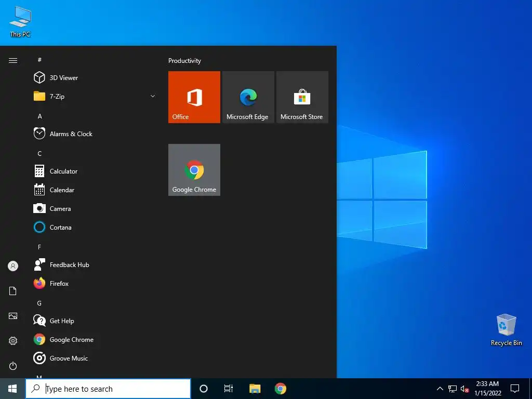Select the Recycle Bin desktop icon
The height and width of the screenshot is (399, 532).
[x=506, y=330]
